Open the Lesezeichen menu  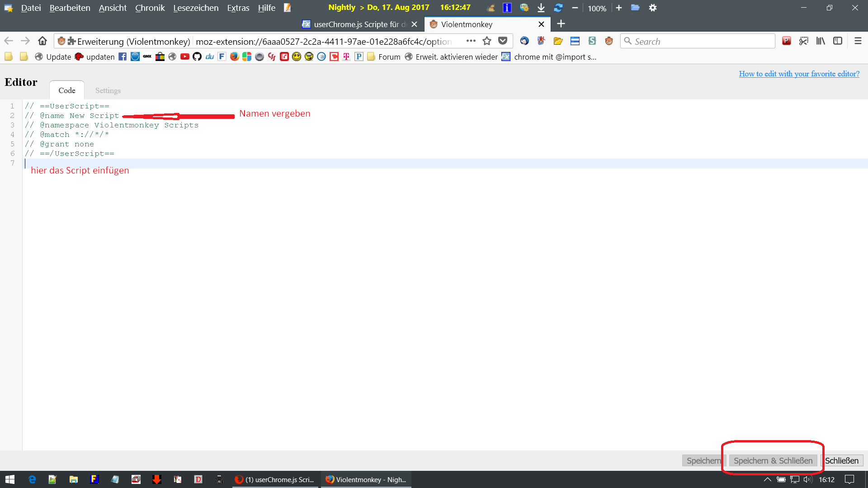196,8
